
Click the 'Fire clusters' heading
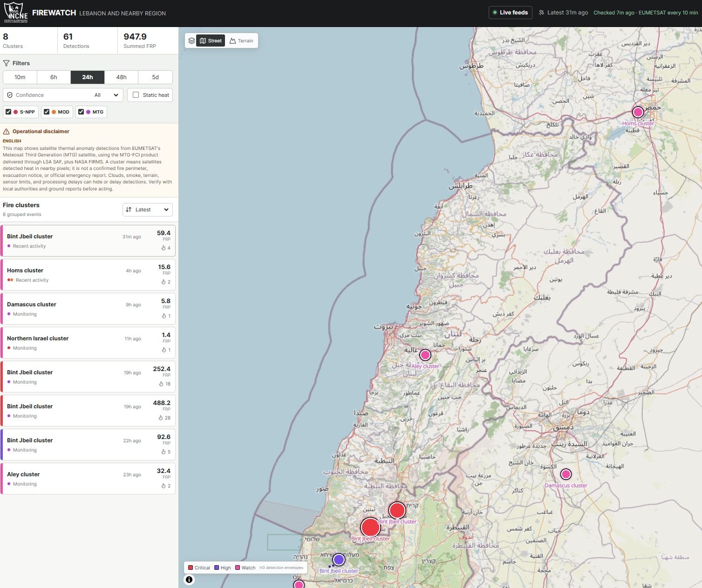pos(21,205)
